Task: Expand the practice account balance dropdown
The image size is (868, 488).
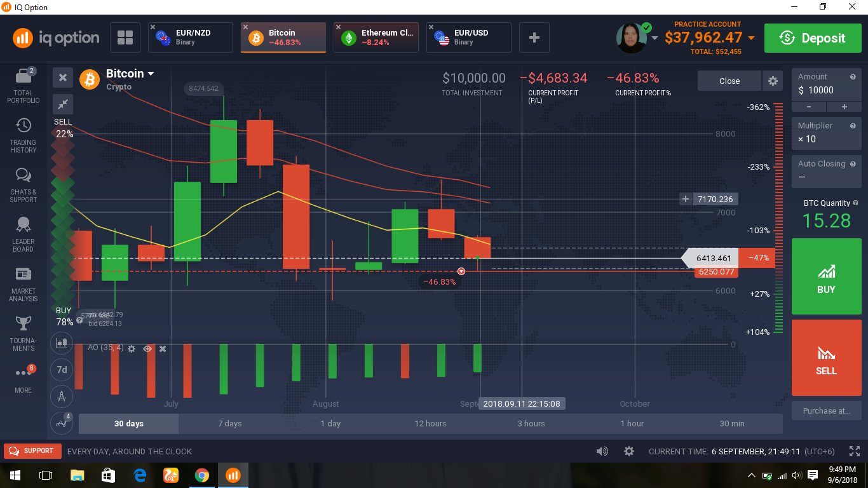Action: (x=752, y=38)
